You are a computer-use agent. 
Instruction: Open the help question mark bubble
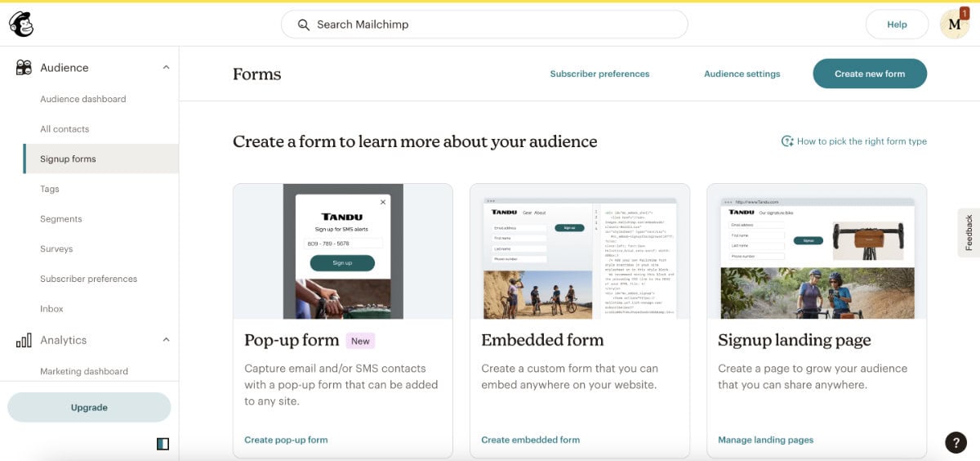click(955, 442)
